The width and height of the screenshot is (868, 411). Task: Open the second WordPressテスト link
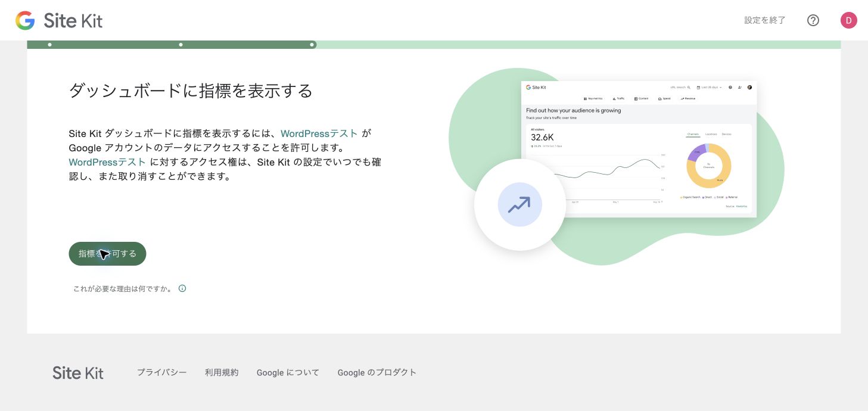(x=107, y=162)
